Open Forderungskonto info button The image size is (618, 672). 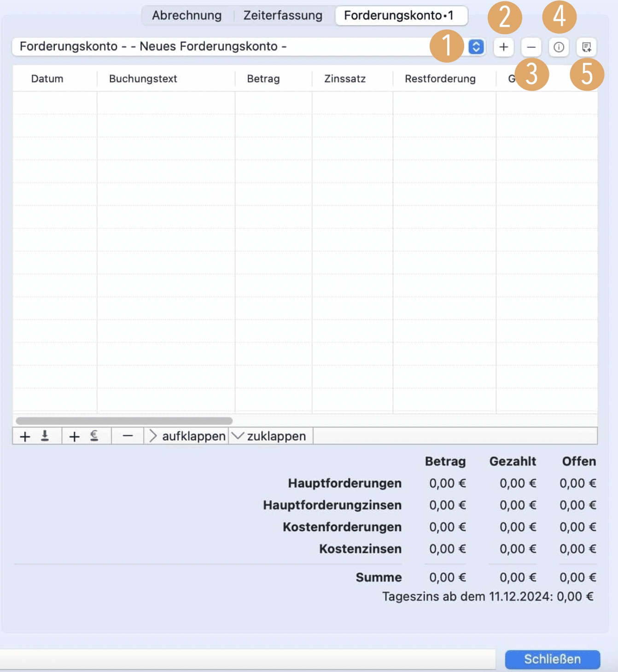559,47
